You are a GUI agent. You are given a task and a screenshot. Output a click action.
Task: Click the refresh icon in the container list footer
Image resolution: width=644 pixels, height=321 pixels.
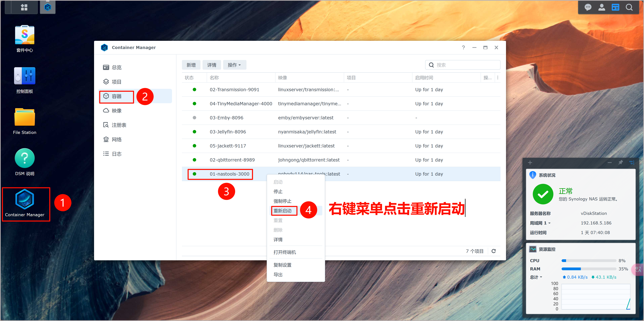coord(493,251)
